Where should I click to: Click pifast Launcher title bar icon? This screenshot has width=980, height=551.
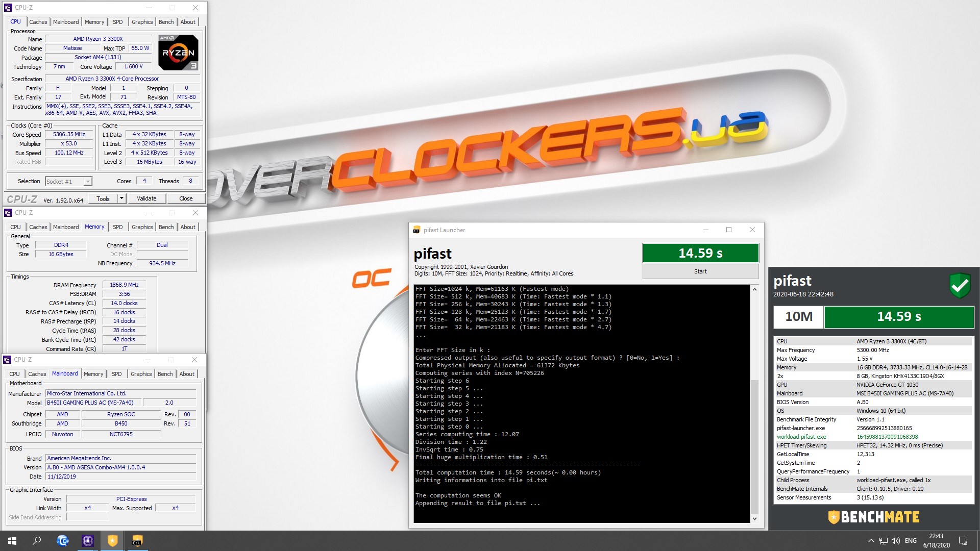tap(416, 230)
